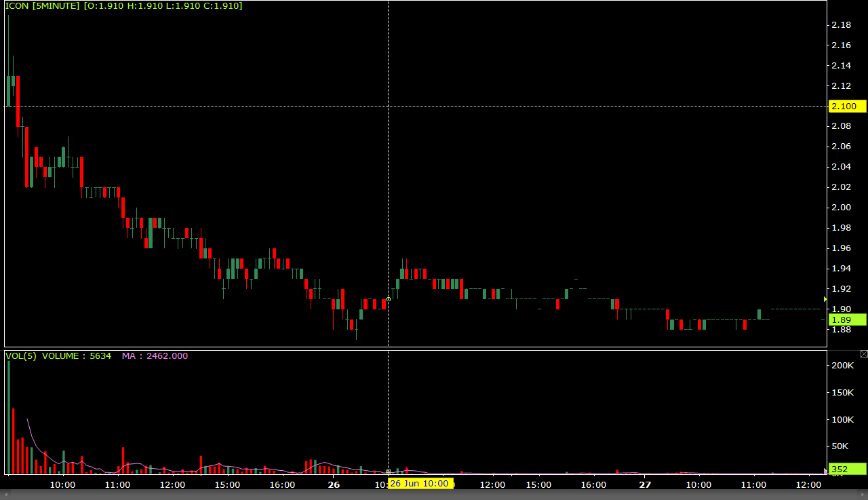Click the 2.18 price axis label
This screenshot has width=868, height=500.
tap(841, 25)
